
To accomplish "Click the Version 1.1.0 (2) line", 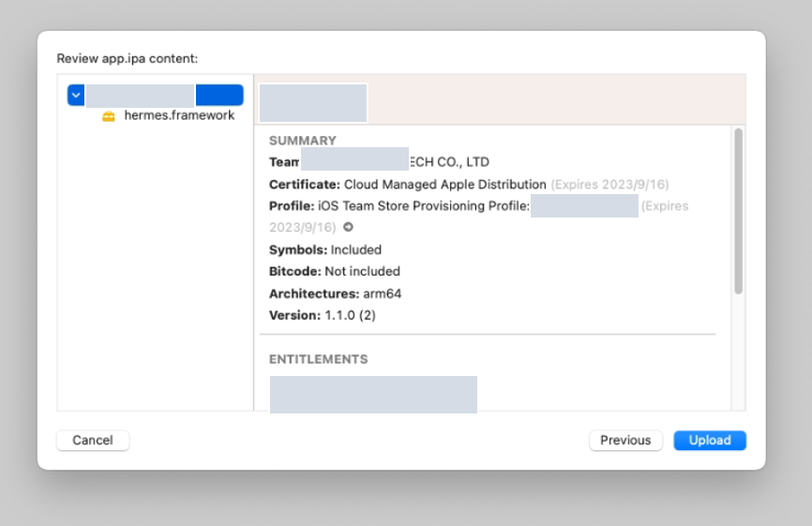I will click(x=322, y=315).
